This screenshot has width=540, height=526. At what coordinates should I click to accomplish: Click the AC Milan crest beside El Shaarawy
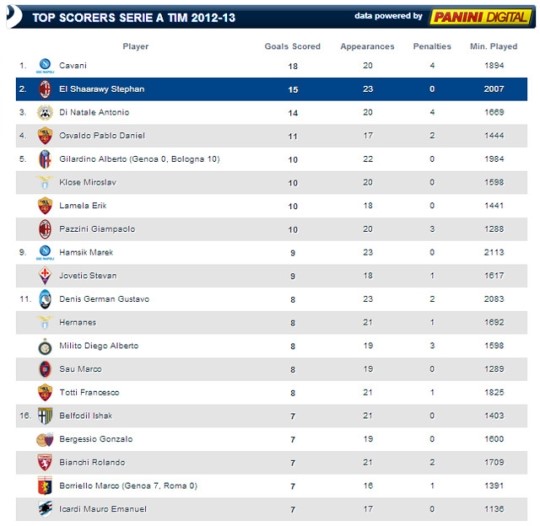[45, 89]
